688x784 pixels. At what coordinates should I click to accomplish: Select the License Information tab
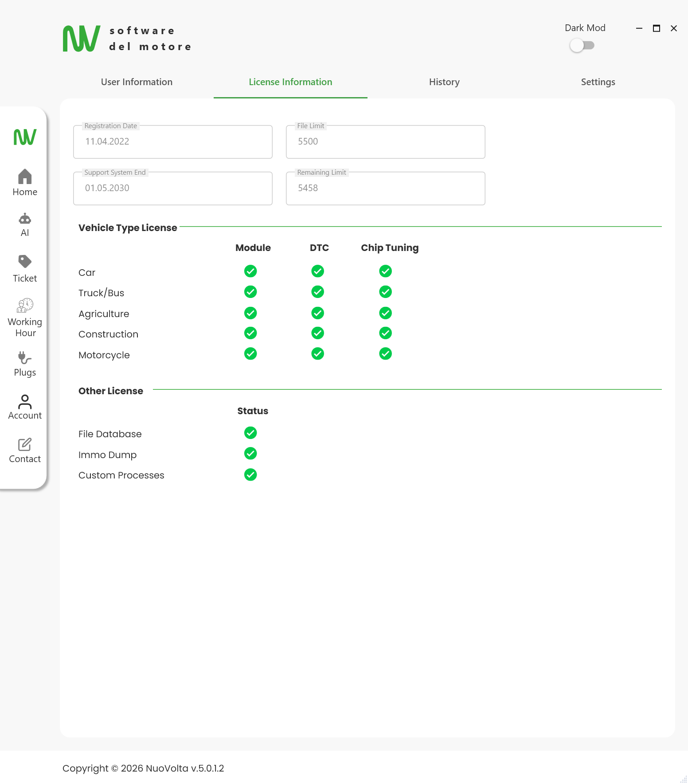point(290,82)
